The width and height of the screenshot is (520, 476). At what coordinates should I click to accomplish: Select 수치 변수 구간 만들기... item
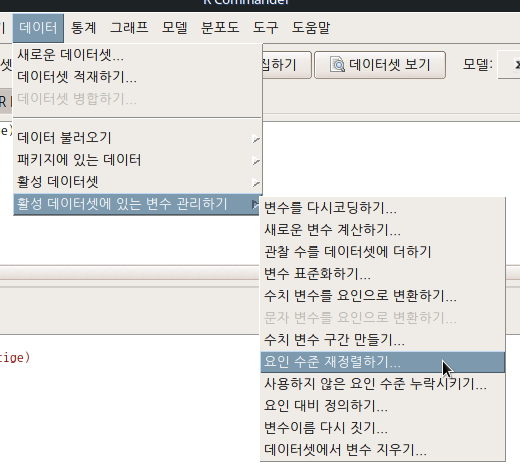[x=383, y=340]
